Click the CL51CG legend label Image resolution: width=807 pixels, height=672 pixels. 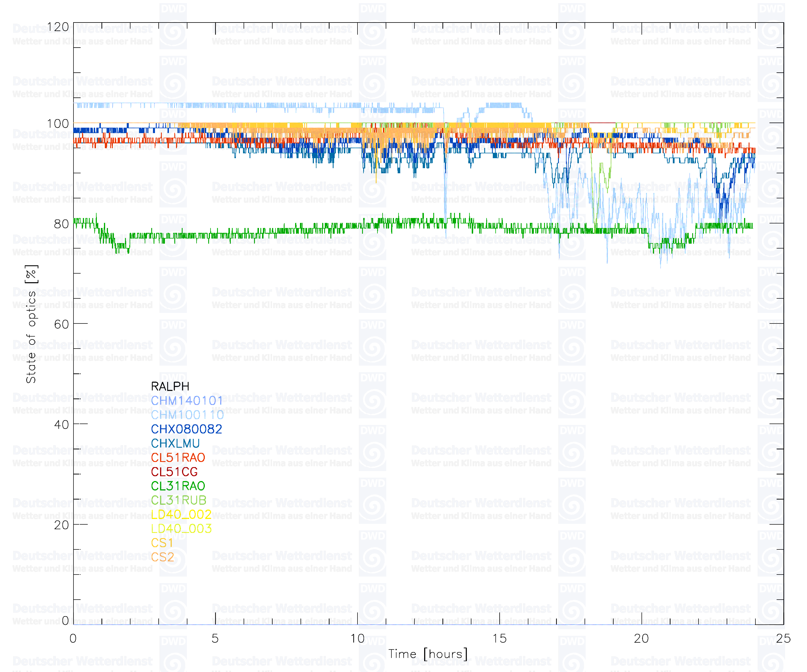pos(174,472)
